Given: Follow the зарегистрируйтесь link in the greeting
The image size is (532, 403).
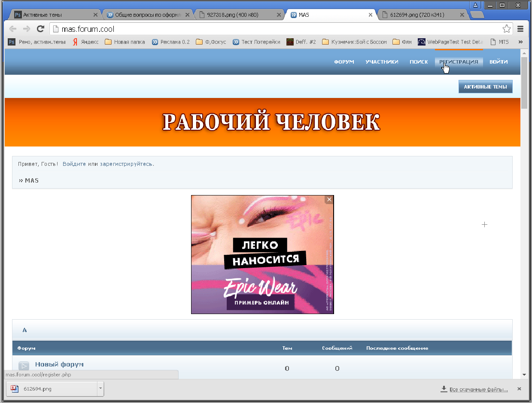Looking at the screenshot, I should [126, 164].
